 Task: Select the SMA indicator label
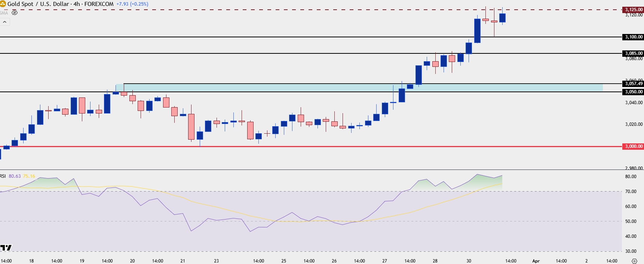[x=4, y=13]
